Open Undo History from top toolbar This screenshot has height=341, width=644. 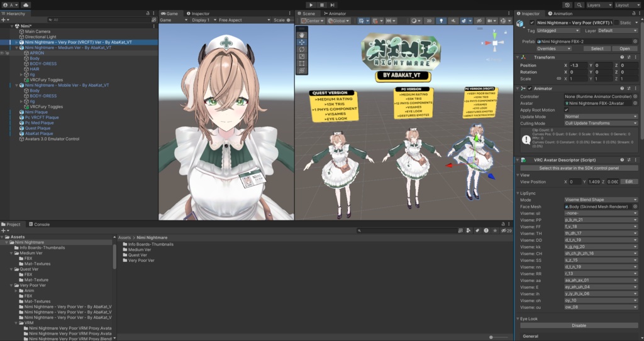pos(567,5)
